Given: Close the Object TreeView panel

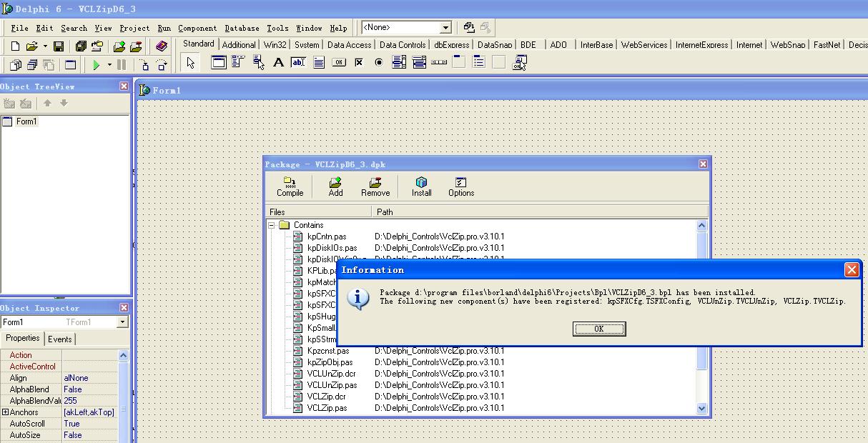Looking at the screenshot, I should (x=124, y=86).
